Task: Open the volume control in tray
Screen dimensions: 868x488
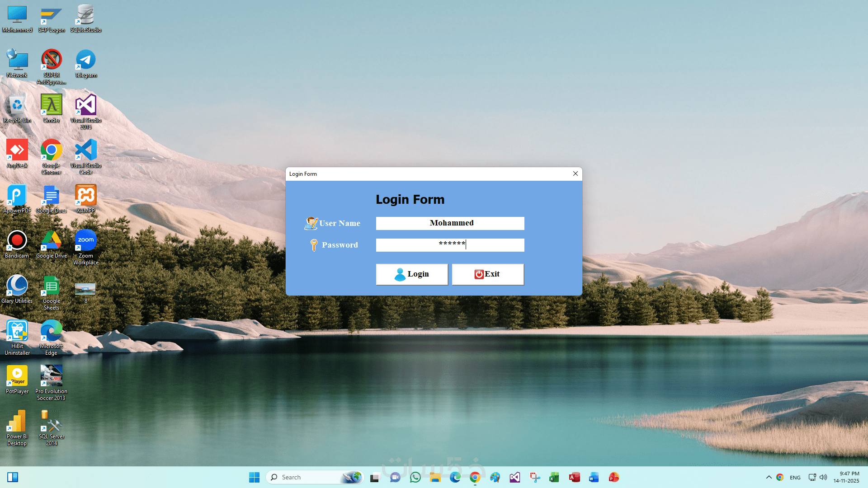Action: tap(823, 477)
